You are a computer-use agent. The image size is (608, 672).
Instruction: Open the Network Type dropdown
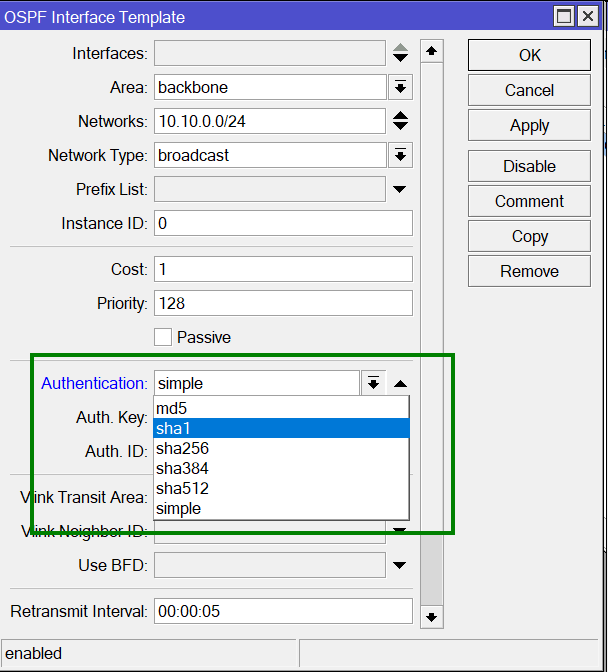pos(400,155)
